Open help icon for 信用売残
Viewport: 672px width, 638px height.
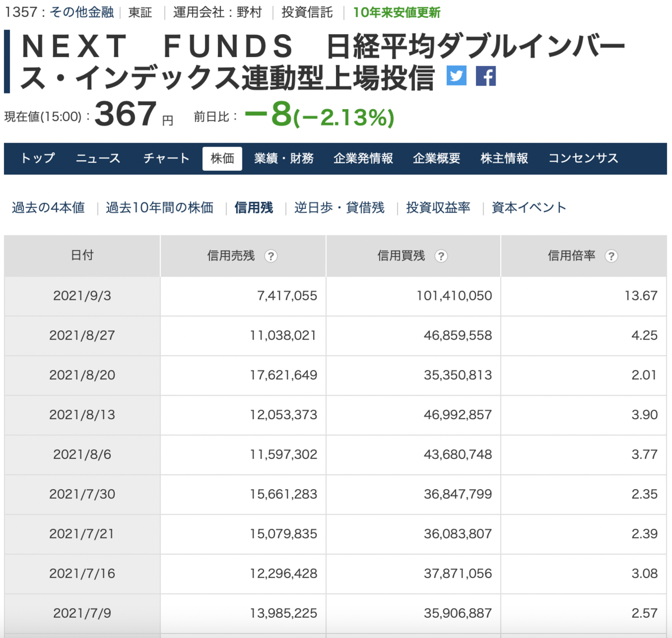coord(271,256)
